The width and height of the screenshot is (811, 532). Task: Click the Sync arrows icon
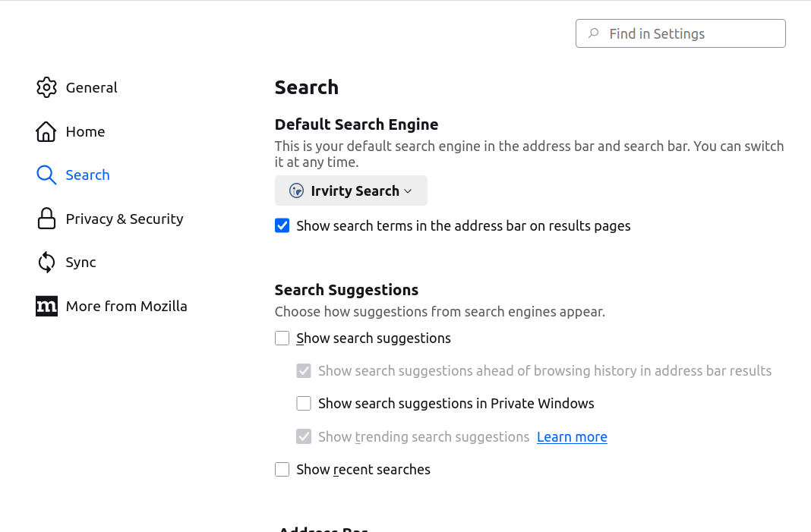tap(46, 263)
